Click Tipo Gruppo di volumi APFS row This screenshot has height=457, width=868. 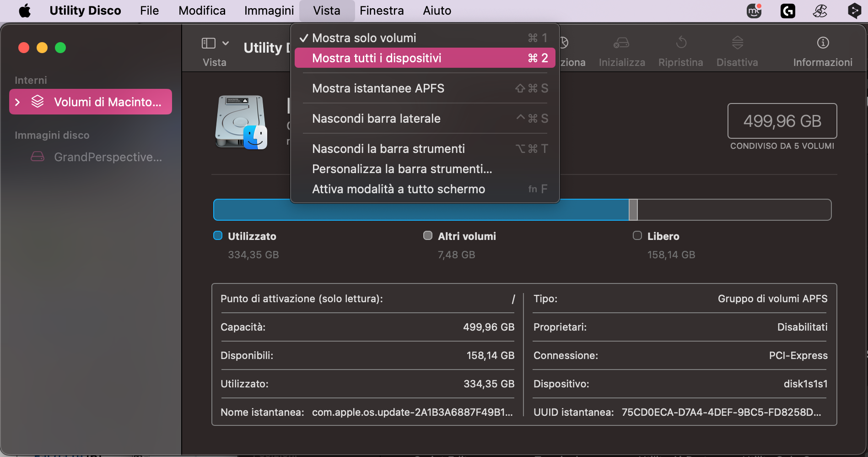(x=680, y=299)
